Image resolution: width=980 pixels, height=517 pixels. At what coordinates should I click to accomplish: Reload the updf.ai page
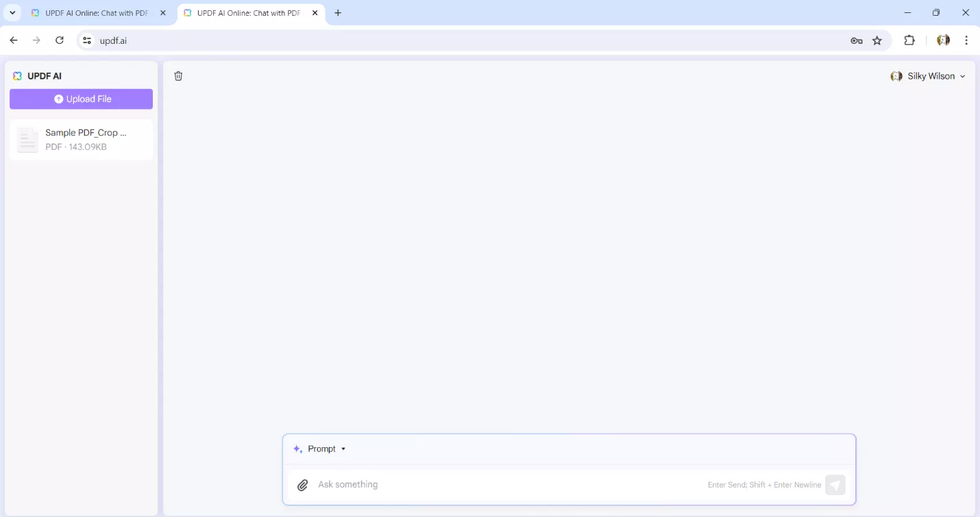tap(60, 40)
